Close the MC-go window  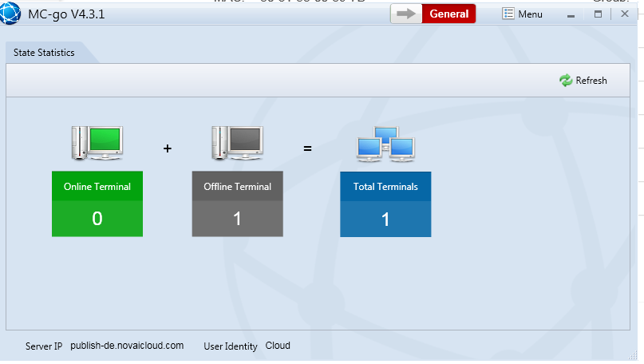click(625, 14)
